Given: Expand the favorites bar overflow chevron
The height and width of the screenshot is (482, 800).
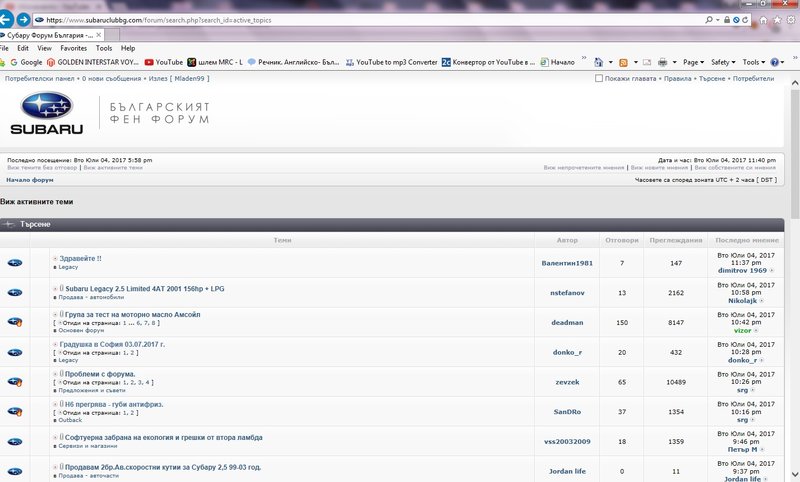Looking at the screenshot, I should [584, 58].
